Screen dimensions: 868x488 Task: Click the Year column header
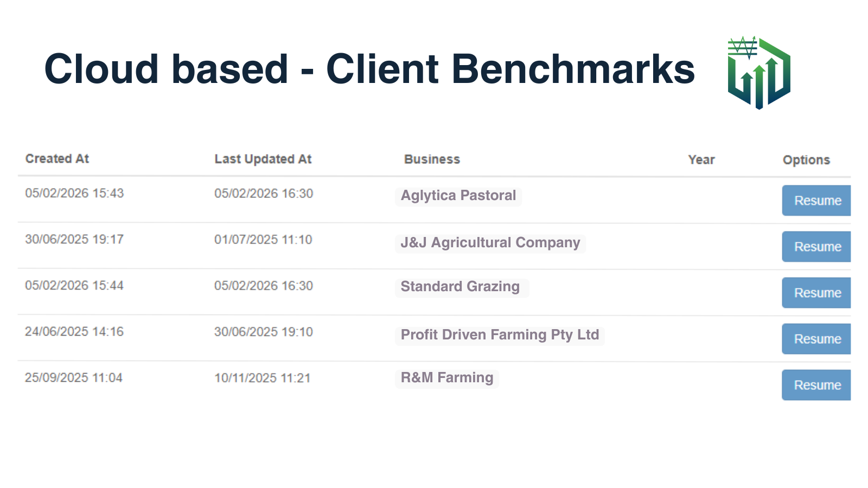pyautogui.click(x=701, y=160)
